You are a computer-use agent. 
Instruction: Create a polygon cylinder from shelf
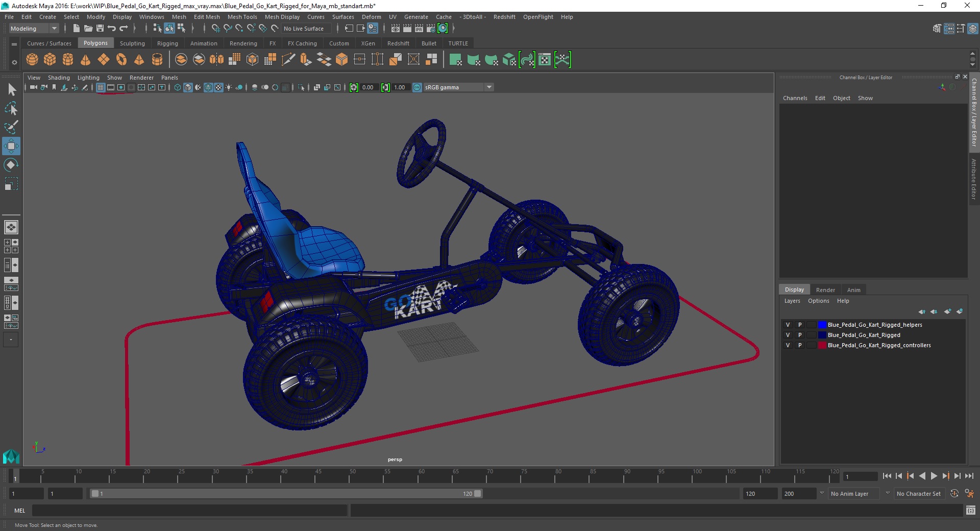[68, 60]
